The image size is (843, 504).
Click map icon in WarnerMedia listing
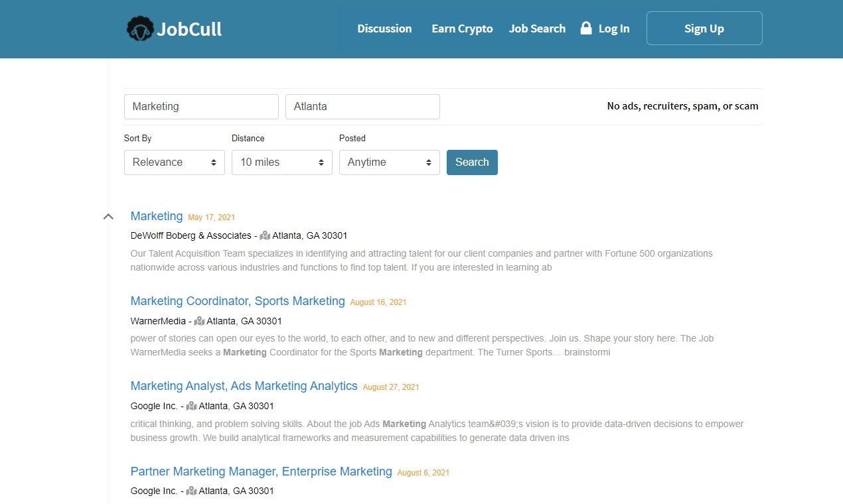(199, 321)
